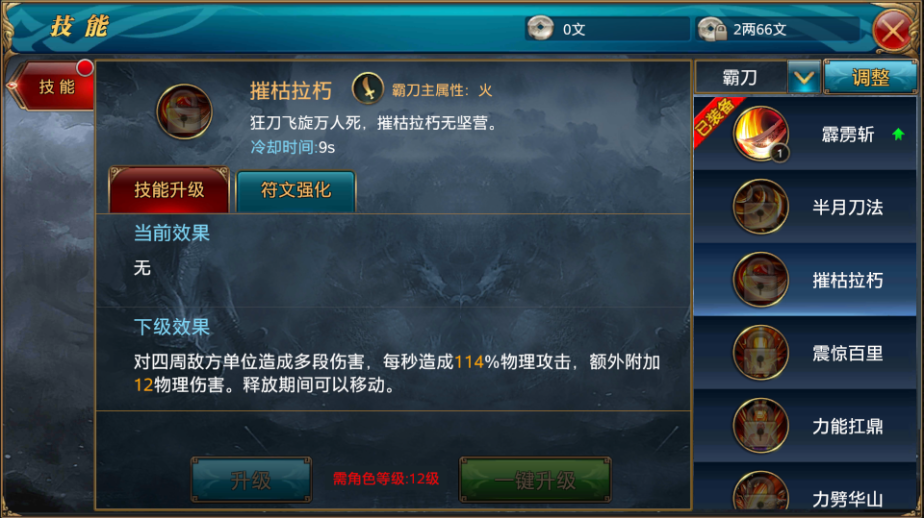Select the locked 半月刀法 skill icon
924x518 pixels.
(x=760, y=207)
